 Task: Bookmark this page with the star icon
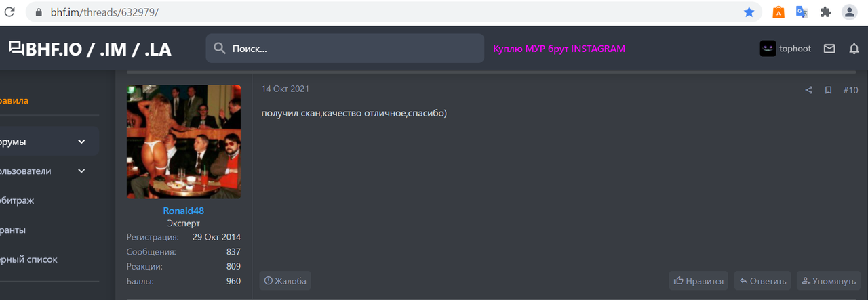749,12
